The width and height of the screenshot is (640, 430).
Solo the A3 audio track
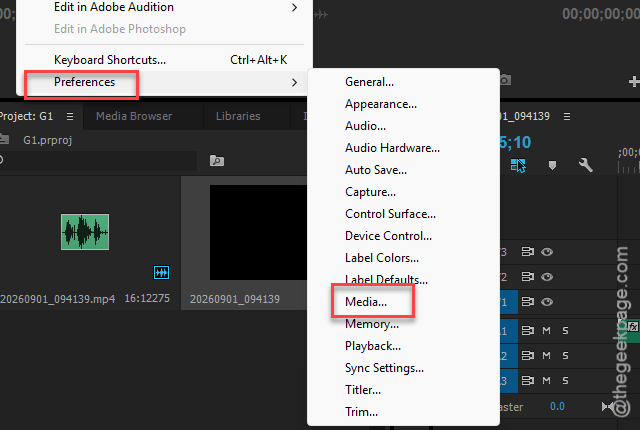(x=565, y=381)
